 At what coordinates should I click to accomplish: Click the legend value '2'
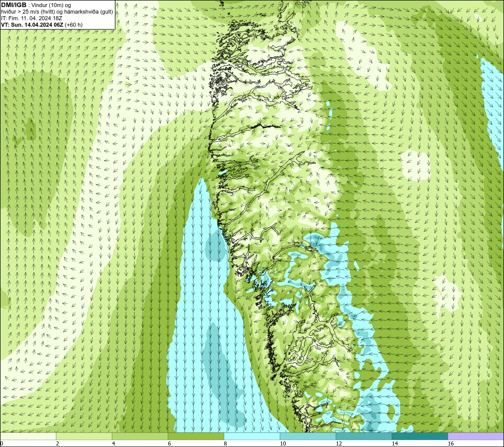[x=57, y=444]
